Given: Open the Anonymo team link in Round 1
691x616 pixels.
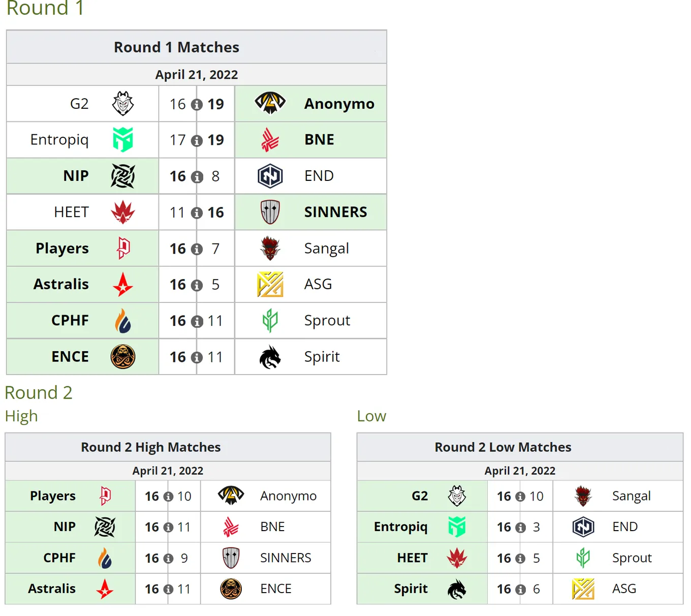Looking at the screenshot, I should (339, 104).
